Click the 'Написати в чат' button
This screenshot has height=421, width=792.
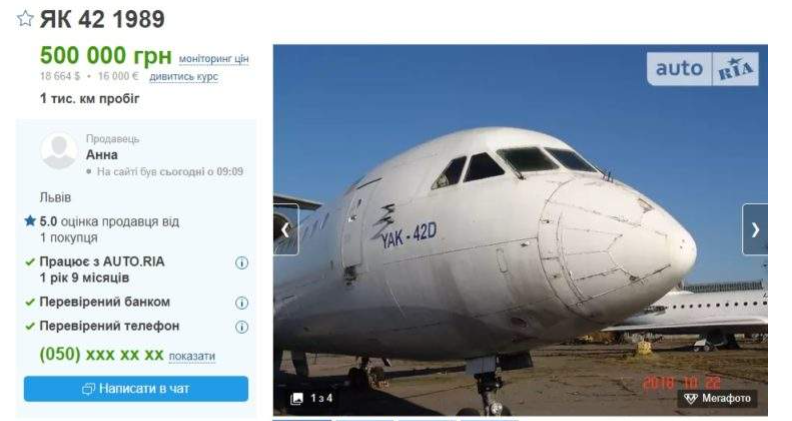[x=136, y=388]
